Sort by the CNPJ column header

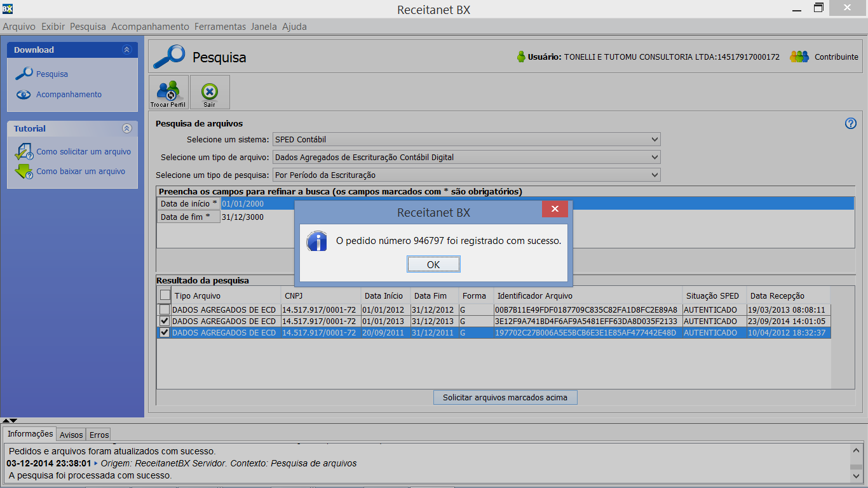[x=320, y=295]
